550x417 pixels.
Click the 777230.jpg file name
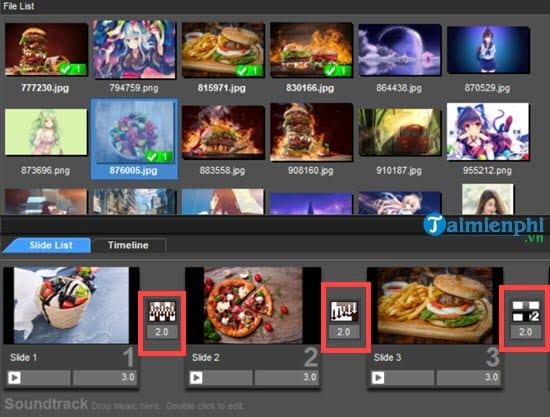(45, 88)
